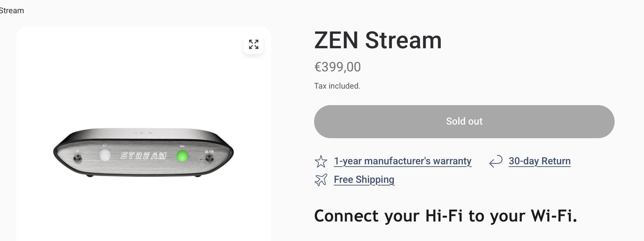Image resolution: width=644 pixels, height=241 pixels.
Task: Click the Connect your Hi-Fi heading
Action: click(x=445, y=216)
